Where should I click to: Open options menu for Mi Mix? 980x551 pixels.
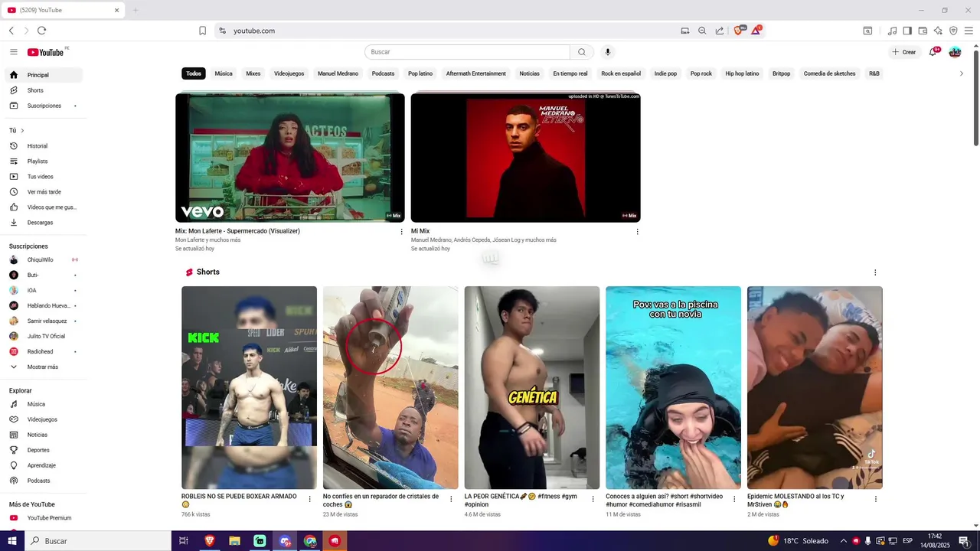click(x=637, y=232)
